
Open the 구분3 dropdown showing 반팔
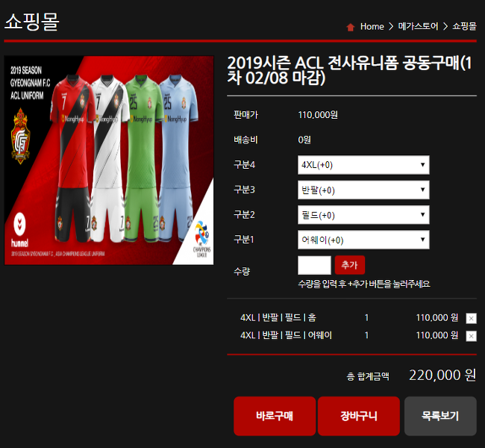[x=363, y=190]
